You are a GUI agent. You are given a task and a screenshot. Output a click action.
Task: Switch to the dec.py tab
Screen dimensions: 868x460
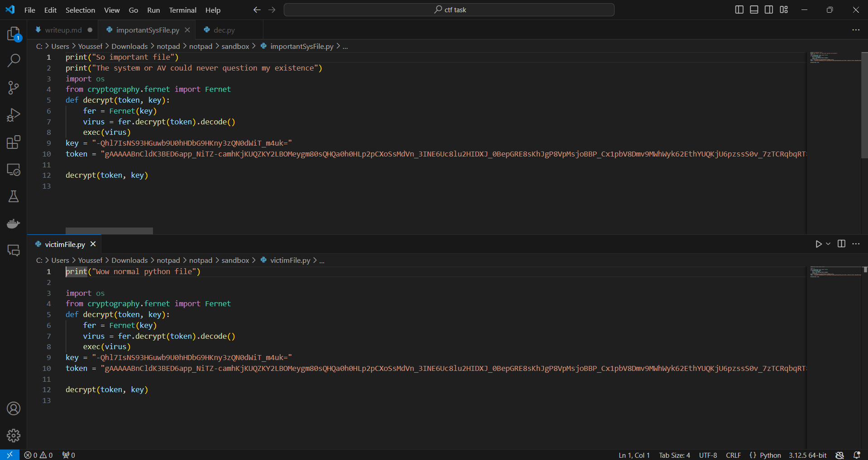coord(224,29)
